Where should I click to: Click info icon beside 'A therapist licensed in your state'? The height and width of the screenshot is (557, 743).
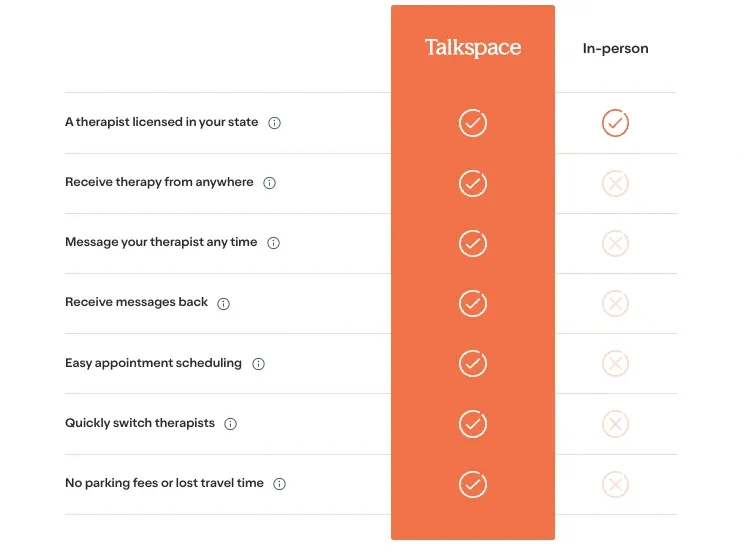pyautogui.click(x=275, y=123)
